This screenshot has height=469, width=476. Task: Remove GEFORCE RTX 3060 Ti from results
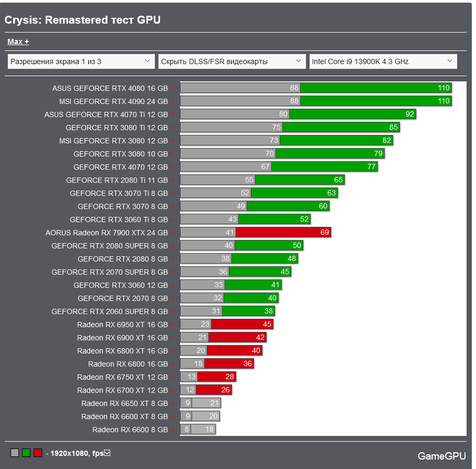(172, 219)
